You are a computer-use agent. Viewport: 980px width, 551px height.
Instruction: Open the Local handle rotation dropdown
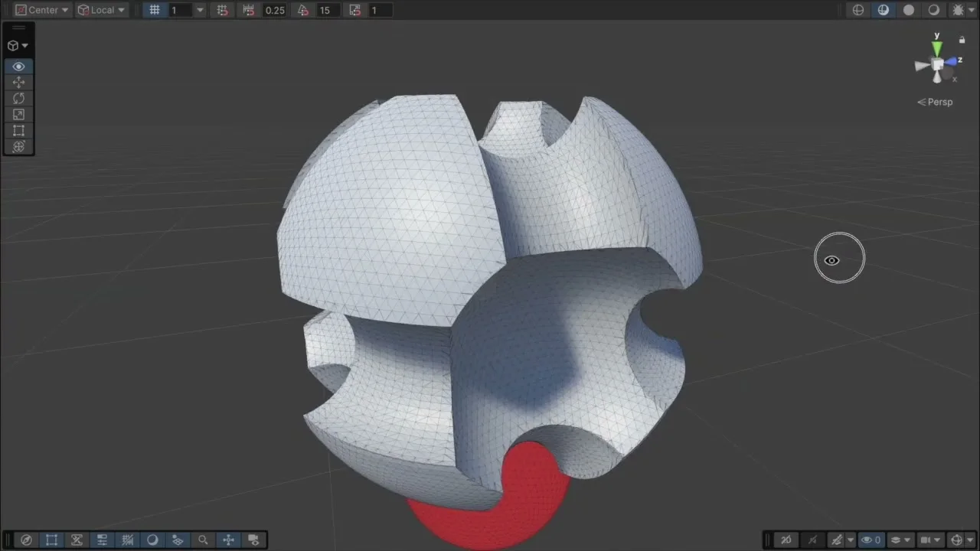(x=101, y=10)
